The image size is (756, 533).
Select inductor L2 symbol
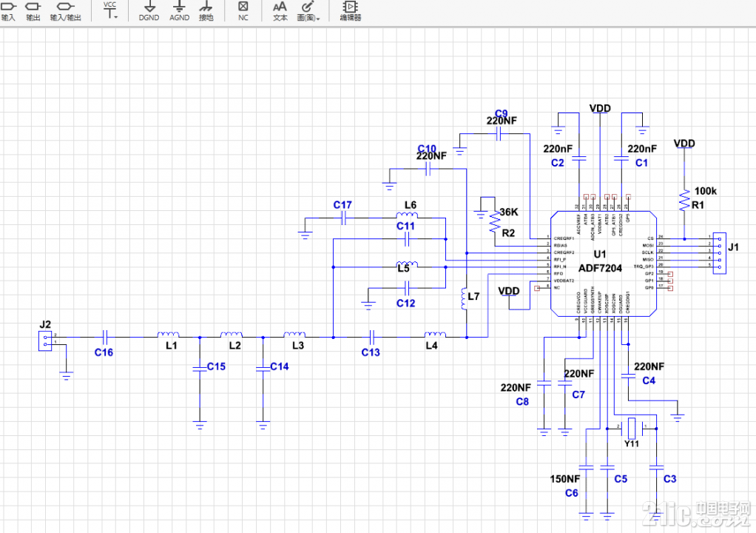click(x=232, y=335)
